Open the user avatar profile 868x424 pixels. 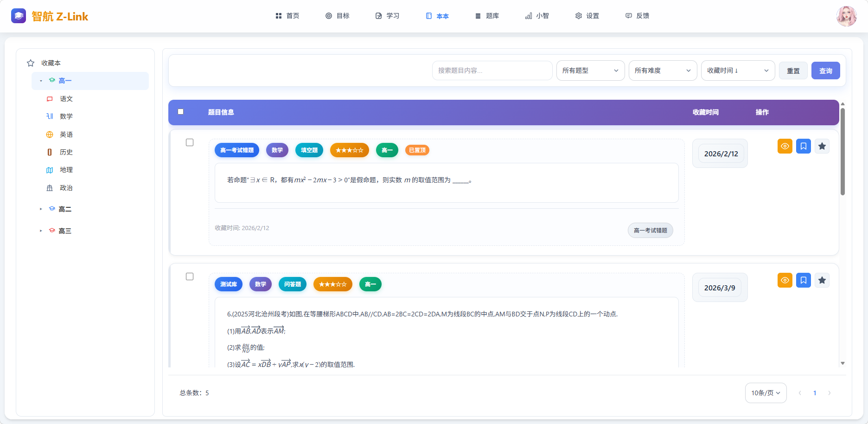click(x=846, y=16)
